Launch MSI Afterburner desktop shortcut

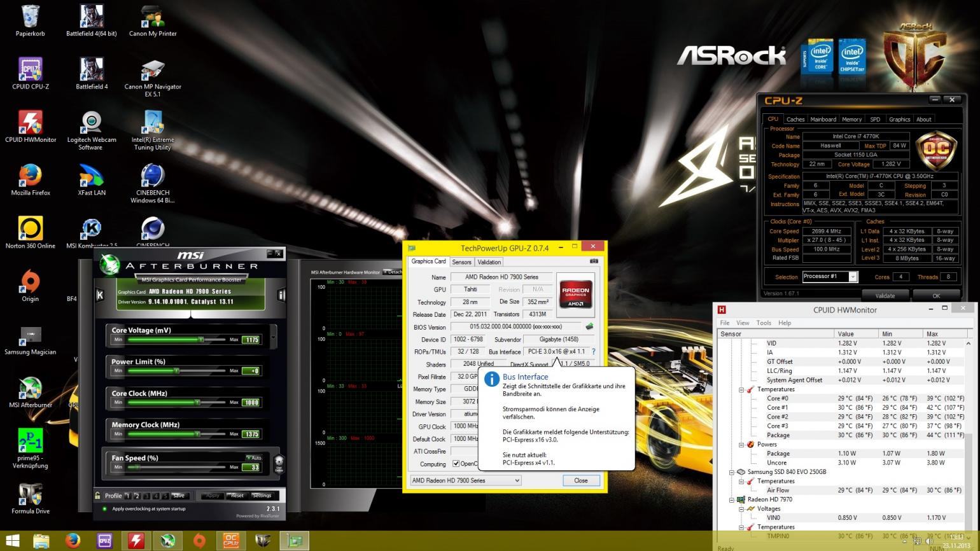(x=30, y=392)
